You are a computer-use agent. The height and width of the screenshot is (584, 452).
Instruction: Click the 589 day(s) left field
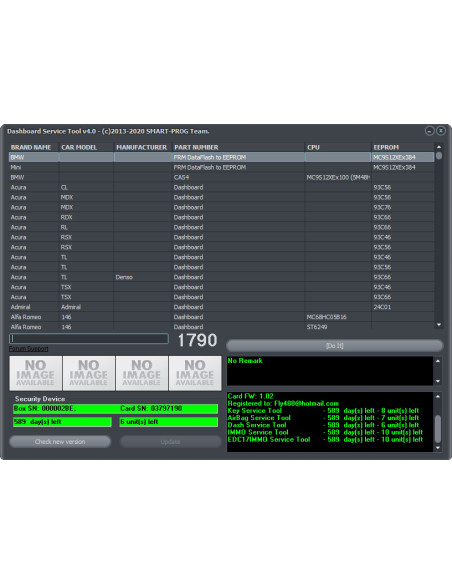62,422
